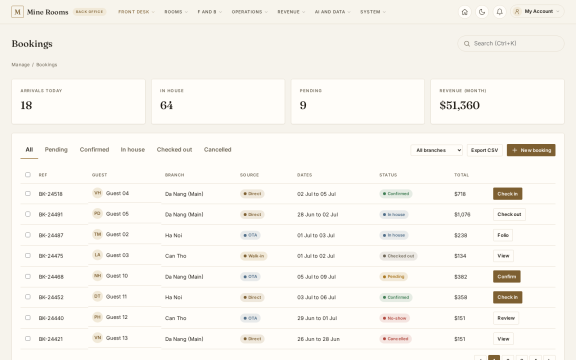This screenshot has height=360, width=576.
Task: Click the Export CSV button
Action: (x=485, y=150)
